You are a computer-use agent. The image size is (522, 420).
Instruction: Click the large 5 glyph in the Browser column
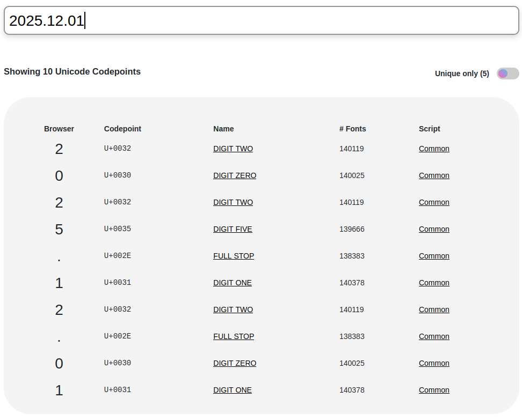[x=59, y=230]
